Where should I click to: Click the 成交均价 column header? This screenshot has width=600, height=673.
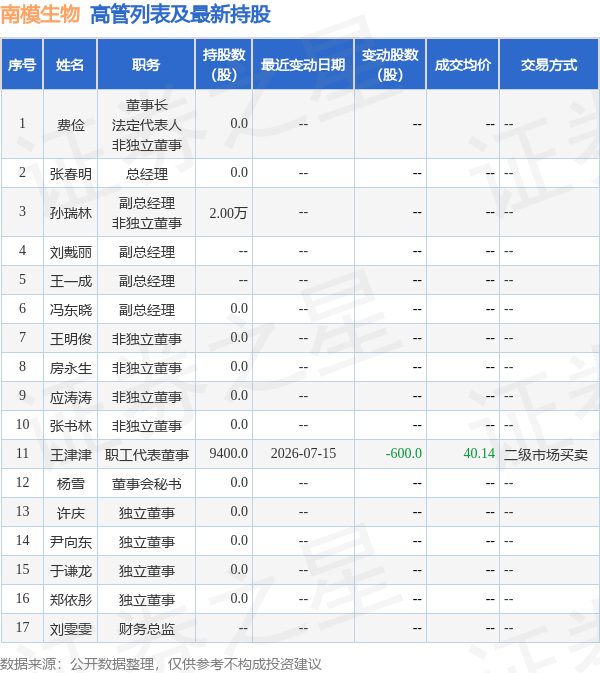(463, 65)
